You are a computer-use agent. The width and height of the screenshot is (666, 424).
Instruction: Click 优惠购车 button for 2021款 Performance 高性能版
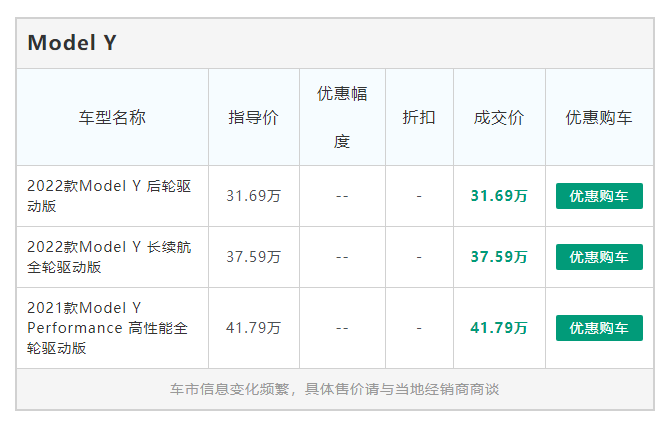599,328
